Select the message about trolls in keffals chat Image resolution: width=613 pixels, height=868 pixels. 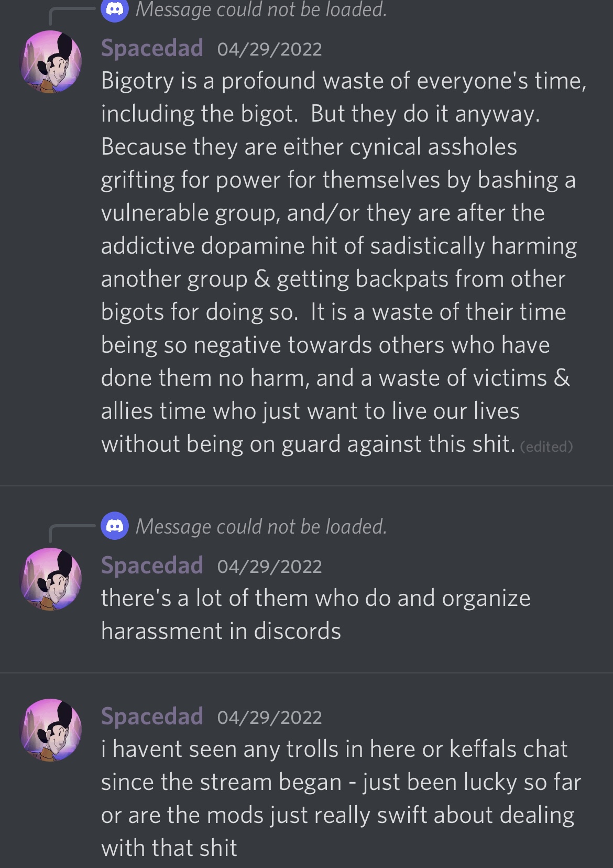pos(341,798)
